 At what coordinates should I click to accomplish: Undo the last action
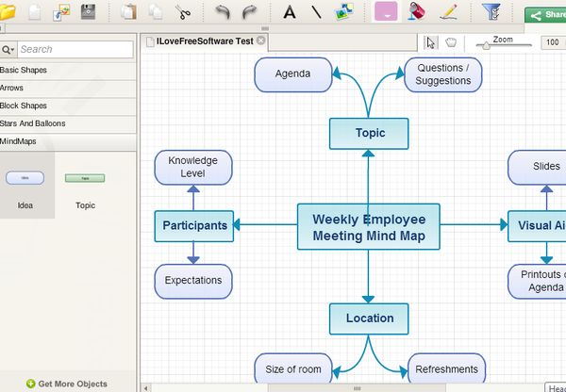coord(223,12)
